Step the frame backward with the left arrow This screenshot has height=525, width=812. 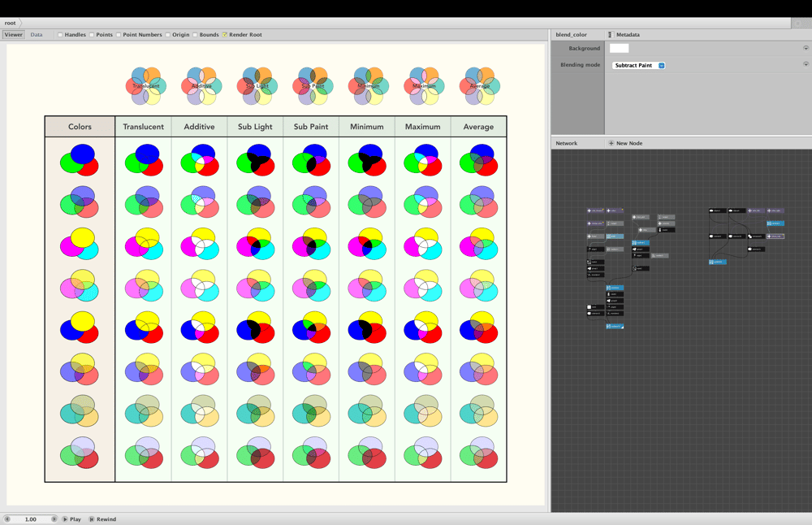(x=6, y=518)
